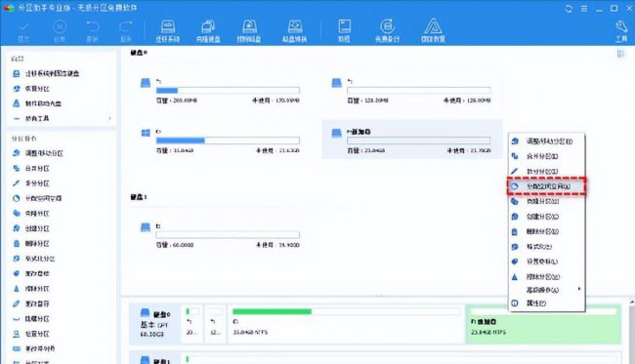This screenshot has width=635, height=364.
Task: Select context menu 创建分区 entry
Action: coord(546,217)
